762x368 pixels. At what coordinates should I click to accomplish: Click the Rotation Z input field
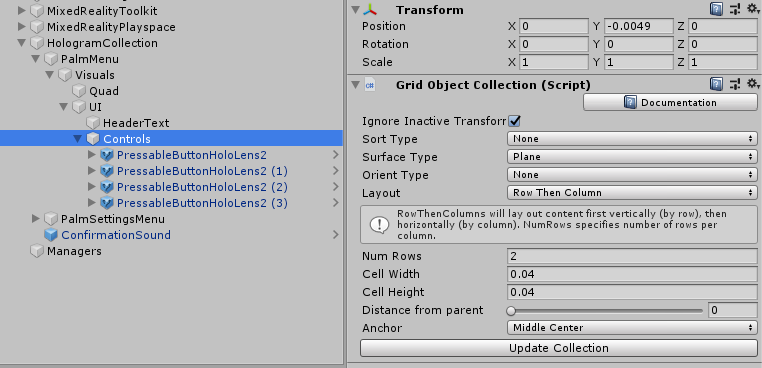723,44
